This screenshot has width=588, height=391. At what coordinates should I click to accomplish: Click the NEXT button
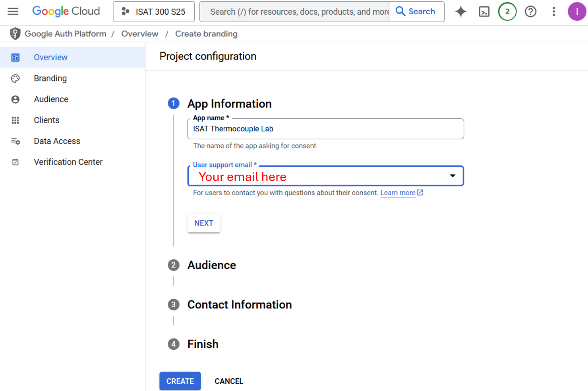pyautogui.click(x=204, y=223)
